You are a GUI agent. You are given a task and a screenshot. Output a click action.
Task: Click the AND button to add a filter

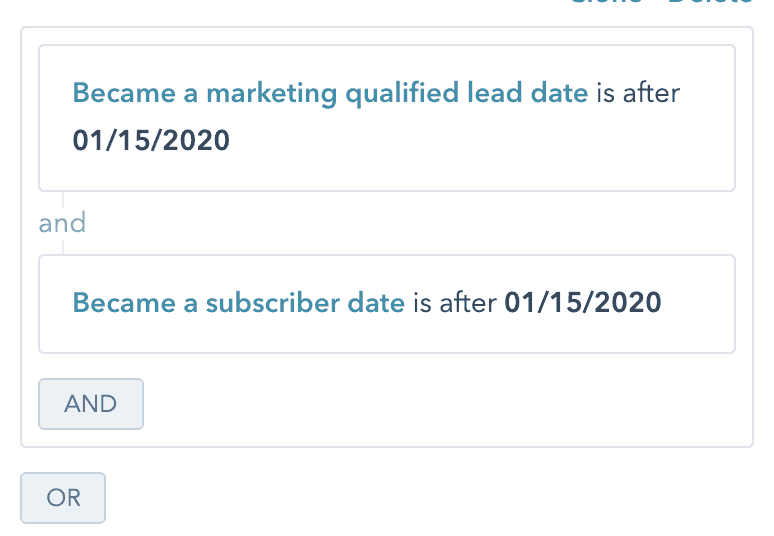point(90,404)
